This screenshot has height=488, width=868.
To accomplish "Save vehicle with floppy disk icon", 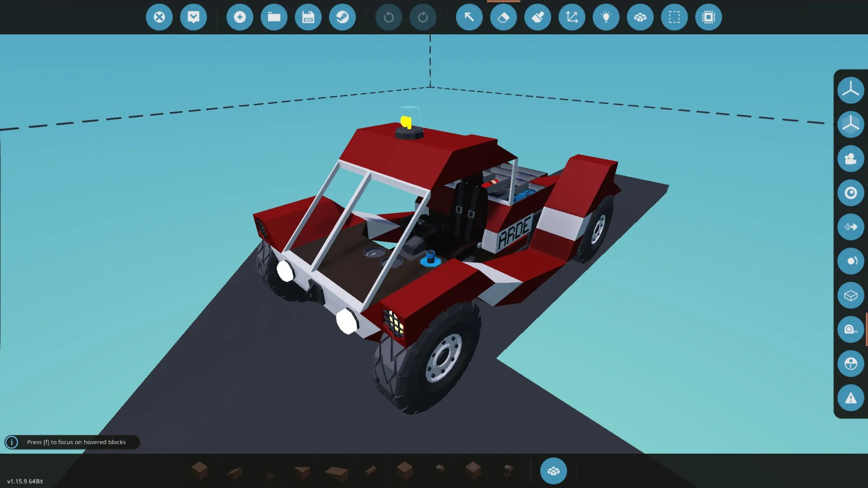I will (x=308, y=17).
